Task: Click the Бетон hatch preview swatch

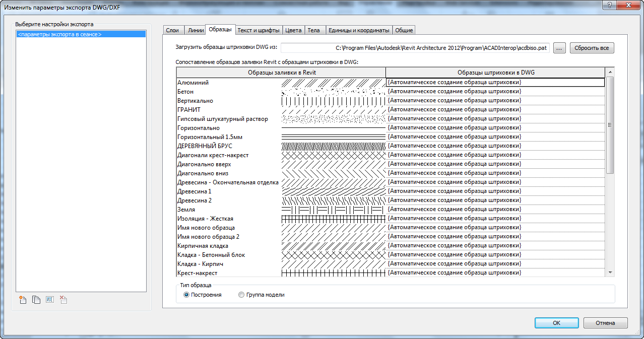Action: 333,92
